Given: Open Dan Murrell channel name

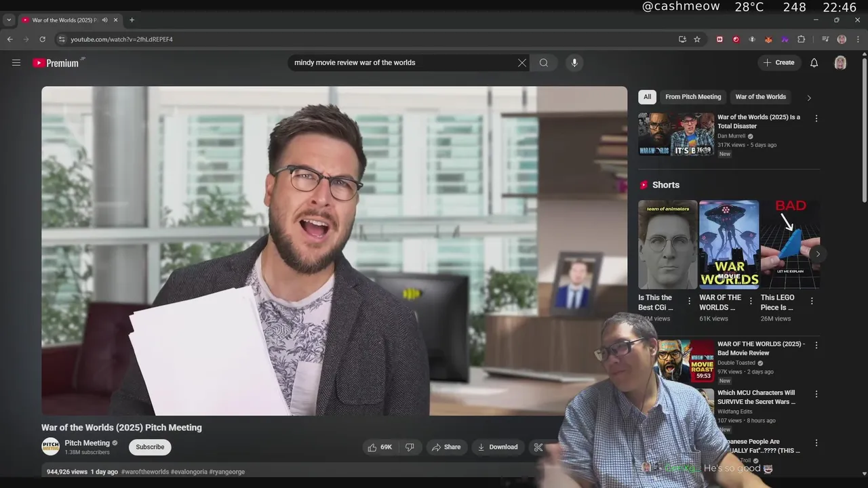Looking at the screenshot, I should point(731,136).
